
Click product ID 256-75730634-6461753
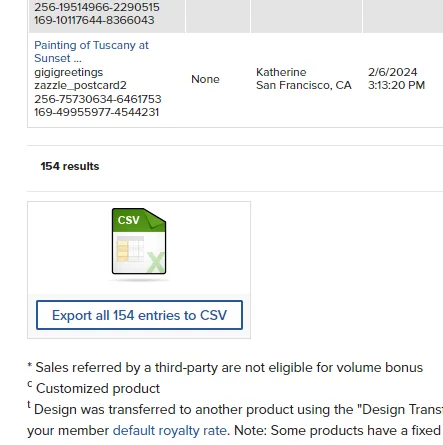(98, 99)
